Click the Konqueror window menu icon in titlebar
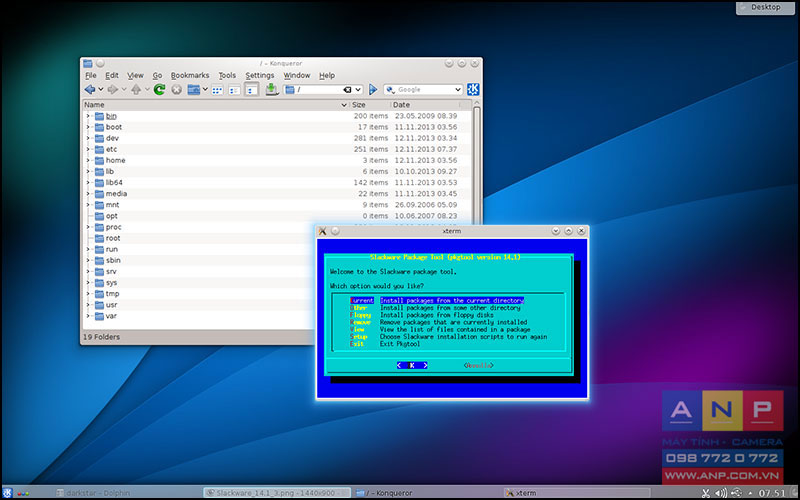Screen dimensions: 800x500 [88, 63]
